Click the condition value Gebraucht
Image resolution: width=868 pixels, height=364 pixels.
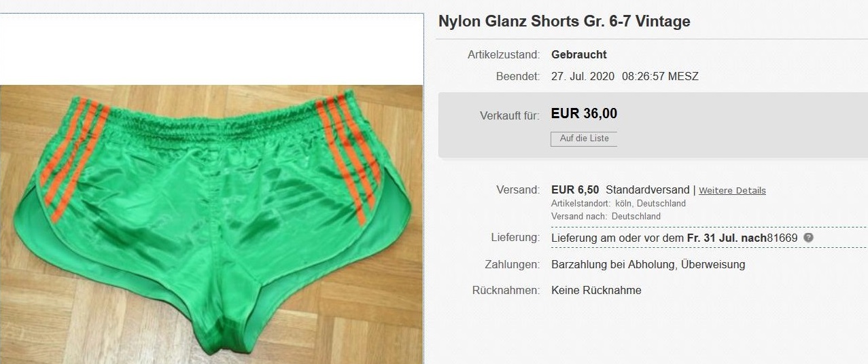click(579, 54)
